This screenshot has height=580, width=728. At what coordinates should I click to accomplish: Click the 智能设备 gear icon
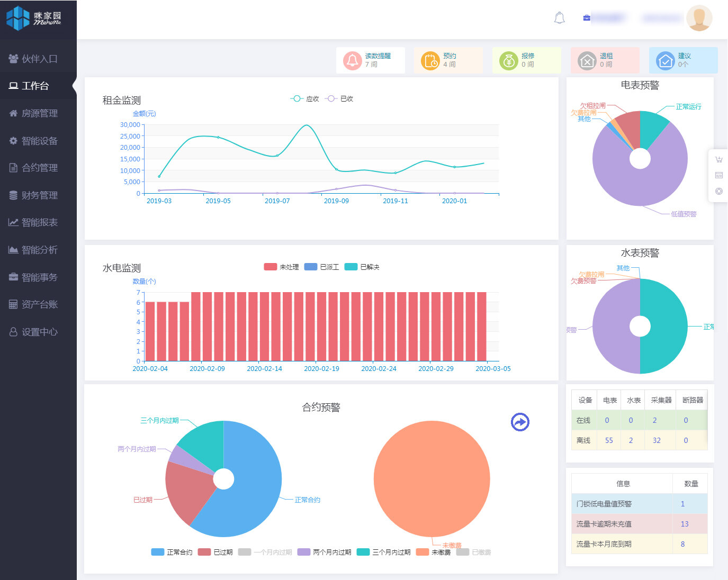[13, 141]
